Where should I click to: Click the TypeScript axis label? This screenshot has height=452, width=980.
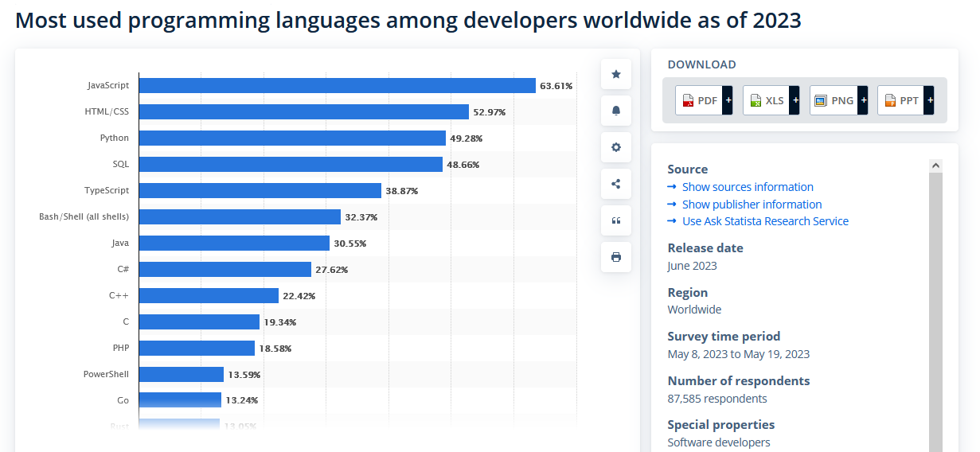107,190
